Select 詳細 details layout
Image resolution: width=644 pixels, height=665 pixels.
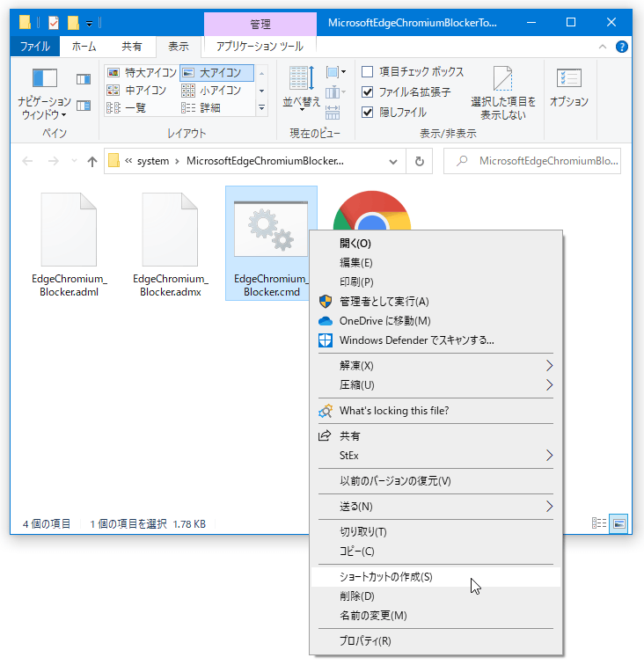[x=201, y=108]
